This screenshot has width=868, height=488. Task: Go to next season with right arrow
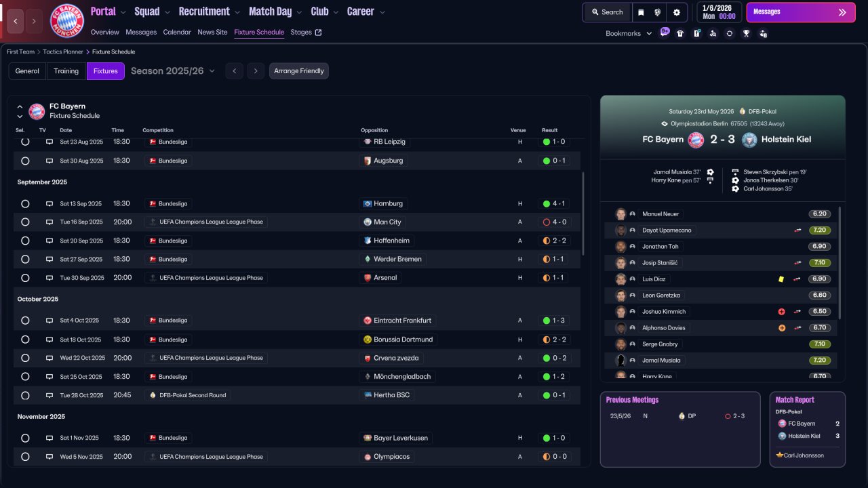256,71
